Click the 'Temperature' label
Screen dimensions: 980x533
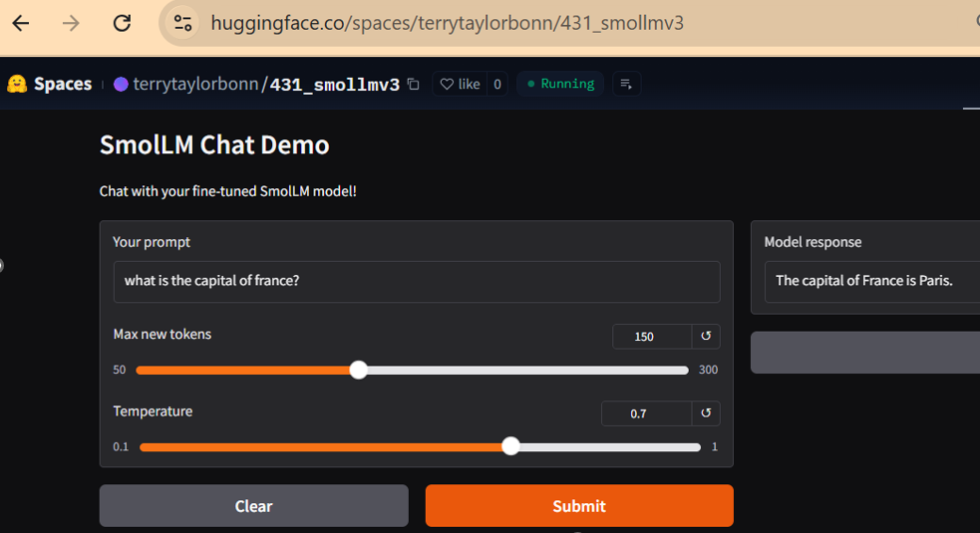point(154,411)
